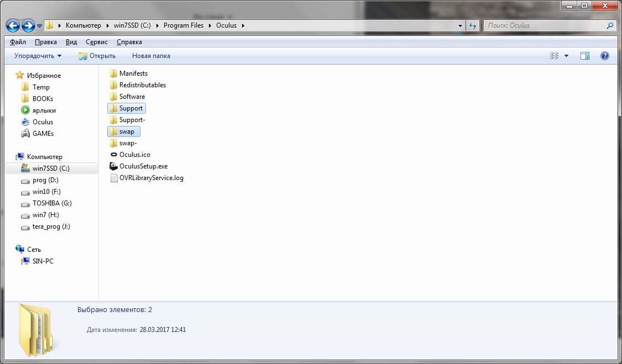
Task: Click the Открыть toolbar button
Action: 97,56
